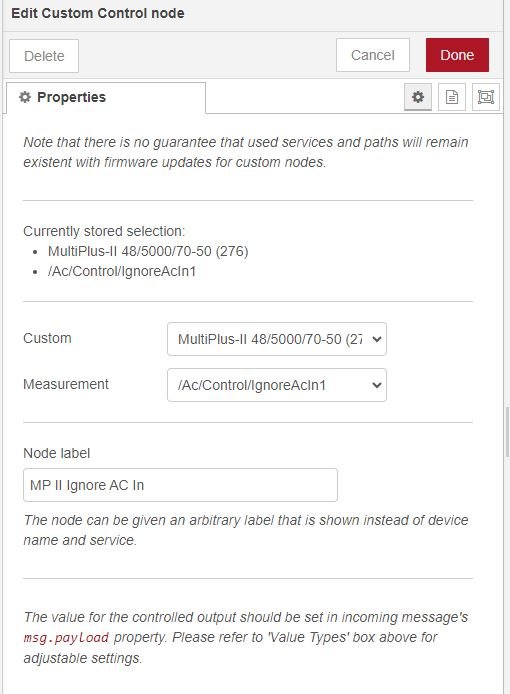The width and height of the screenshot is (510, 694).
Task: Click chevron arrow of Measurement dropdown
Action: 376,385
